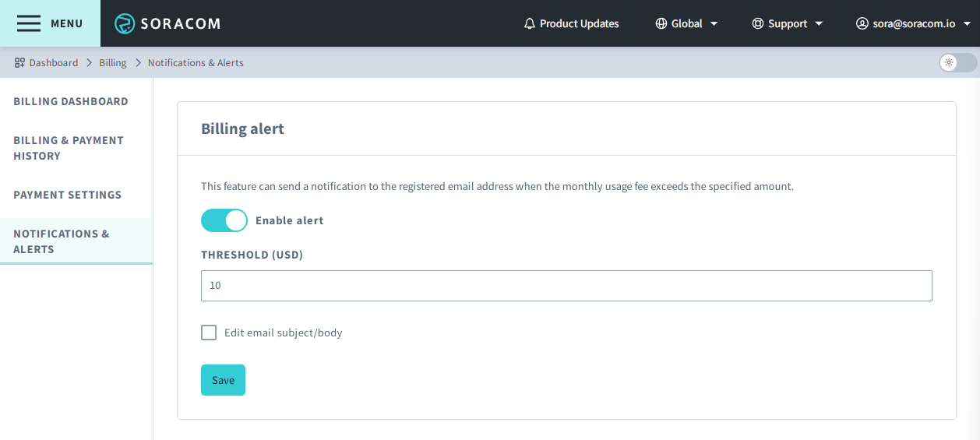Toggle the light/dark theme switch

point(957,63)
